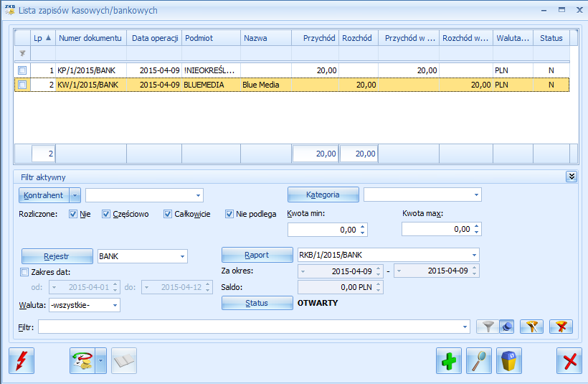Sort by the Przychód column header
This screenshot has width=588, height=384.
[x=315, y=38]
